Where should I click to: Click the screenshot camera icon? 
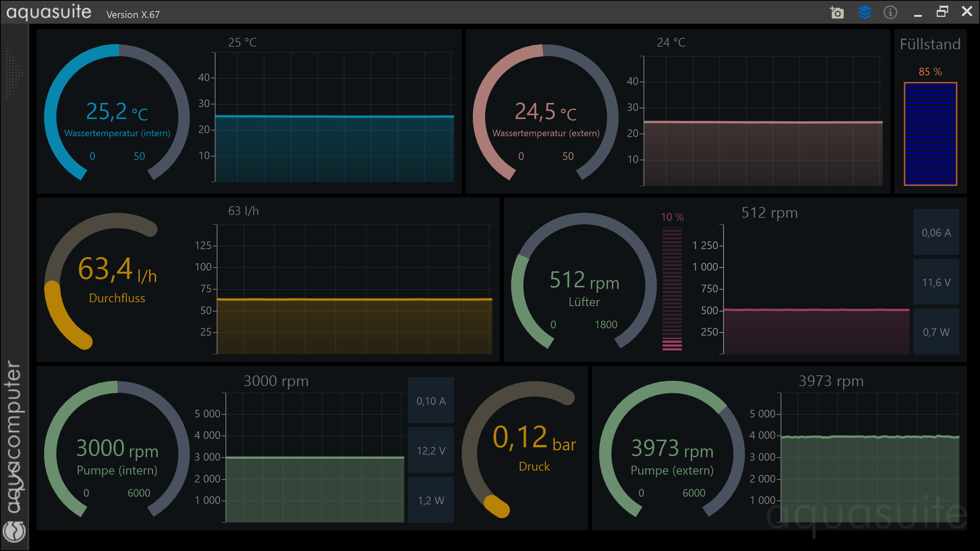click(x=837, y=13)
